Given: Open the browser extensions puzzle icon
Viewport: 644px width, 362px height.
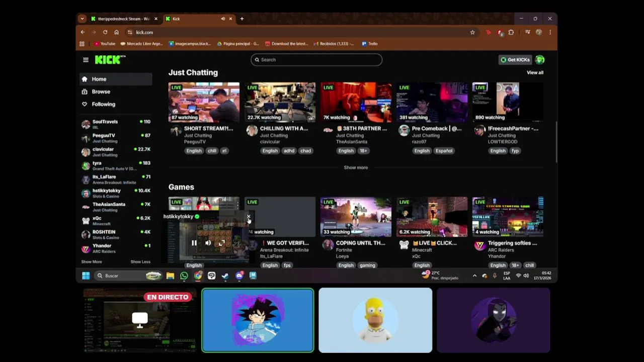Looking at the screenshot, I should coord(511,32).
